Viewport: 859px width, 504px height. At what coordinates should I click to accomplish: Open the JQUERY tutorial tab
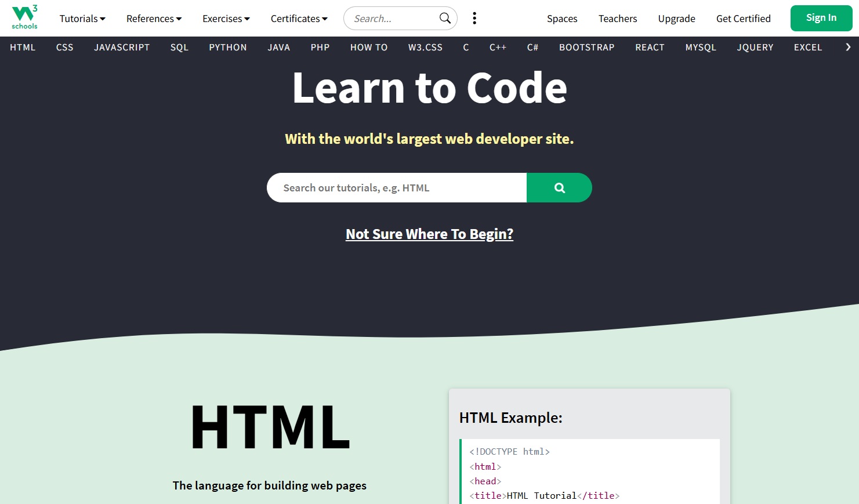755,47
